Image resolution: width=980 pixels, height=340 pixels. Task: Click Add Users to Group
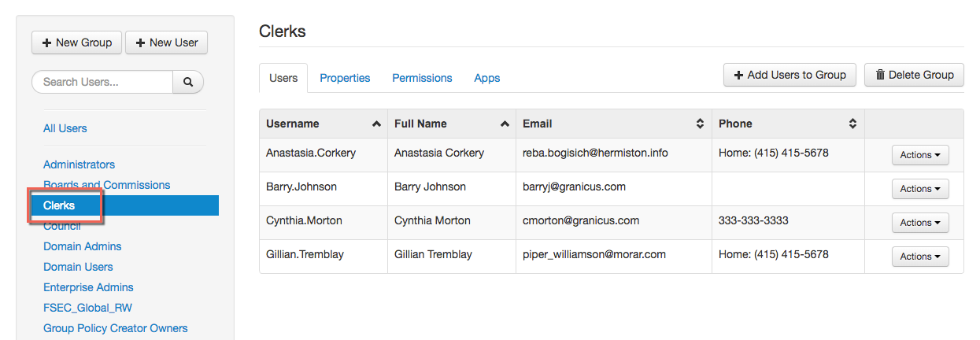tap(790, 75)
